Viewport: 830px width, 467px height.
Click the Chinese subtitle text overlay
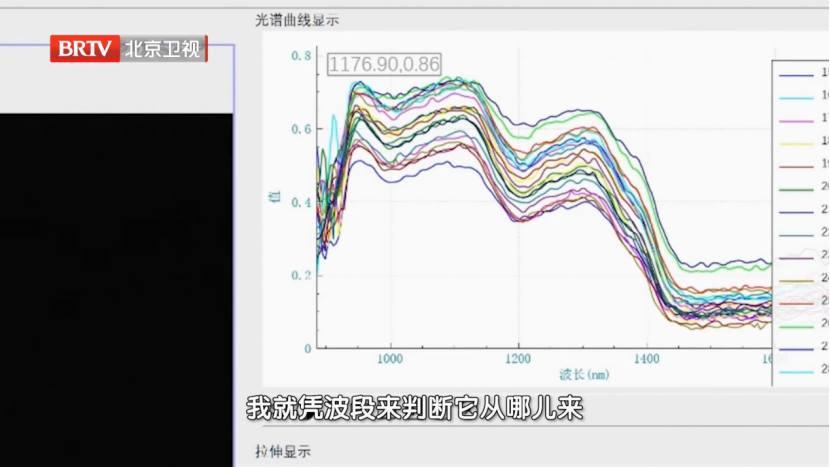[x=414, y=410]
